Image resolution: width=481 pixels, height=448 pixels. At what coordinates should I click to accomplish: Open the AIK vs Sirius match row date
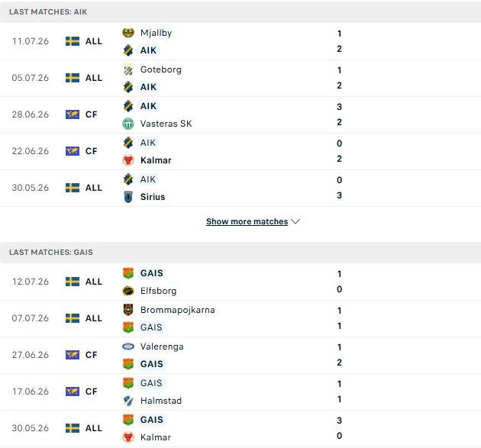click(x=31, y=188)
